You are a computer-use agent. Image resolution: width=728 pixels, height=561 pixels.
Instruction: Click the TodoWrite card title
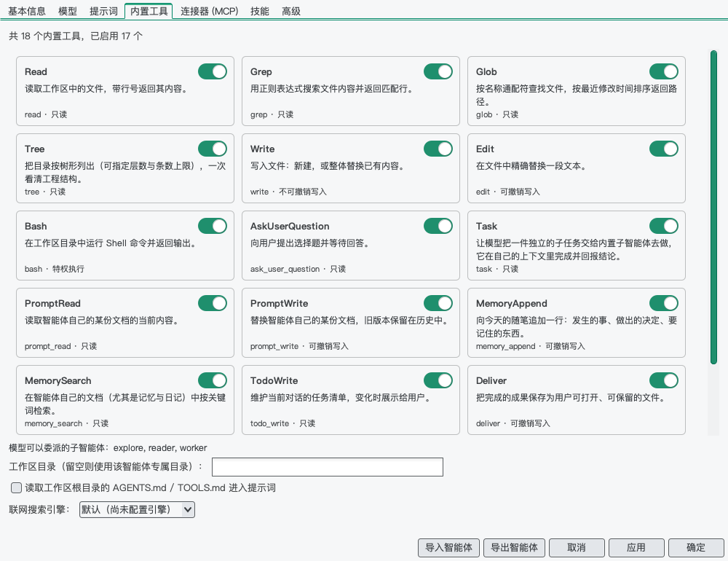point(274,380)
